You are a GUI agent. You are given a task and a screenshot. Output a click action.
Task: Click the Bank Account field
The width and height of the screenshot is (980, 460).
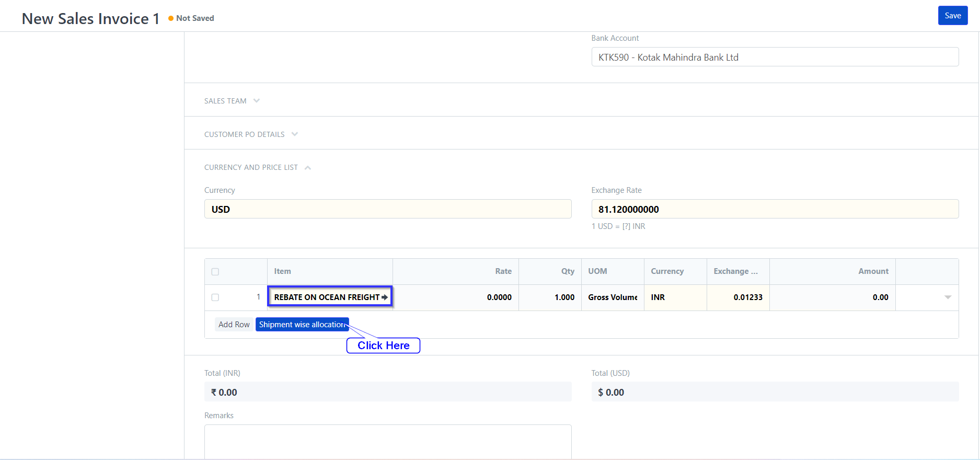pyautogui.click(x=775, y=57)
